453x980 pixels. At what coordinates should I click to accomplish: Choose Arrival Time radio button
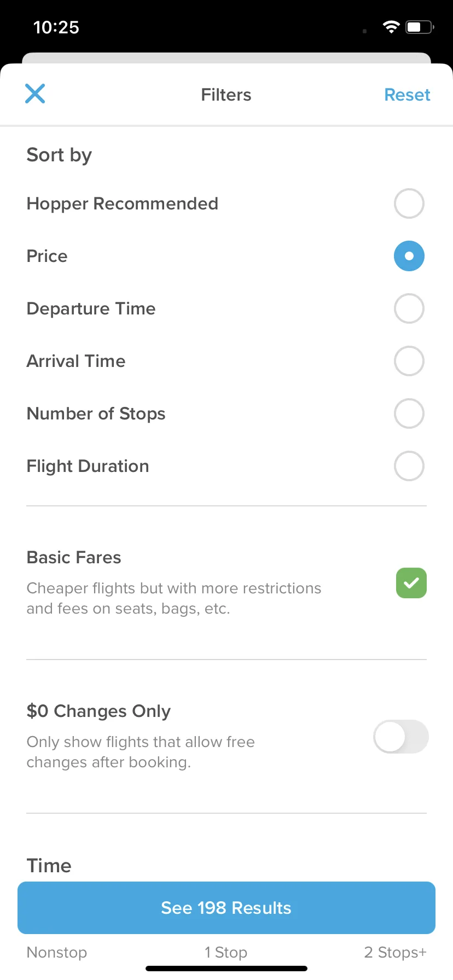[409, 361]
